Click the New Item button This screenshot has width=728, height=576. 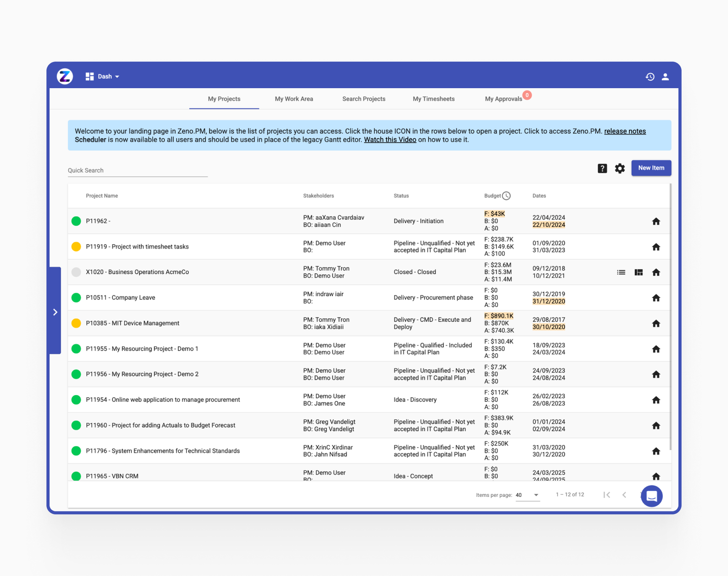click(651, 168)
